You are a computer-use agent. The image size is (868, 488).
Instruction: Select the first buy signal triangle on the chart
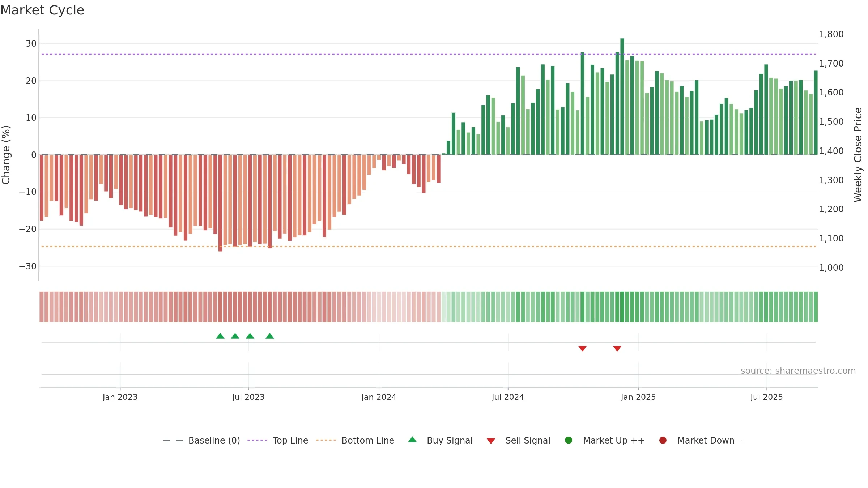coord(220,336)
